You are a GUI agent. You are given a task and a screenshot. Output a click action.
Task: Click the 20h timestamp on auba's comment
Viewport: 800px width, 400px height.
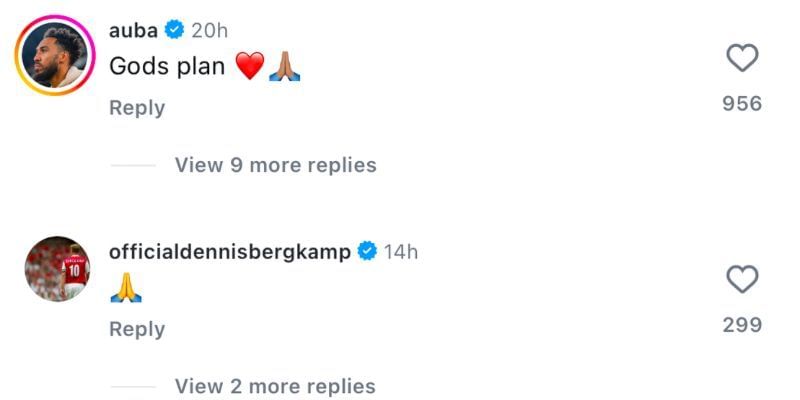pyautogui.click(x=210, y=31)
